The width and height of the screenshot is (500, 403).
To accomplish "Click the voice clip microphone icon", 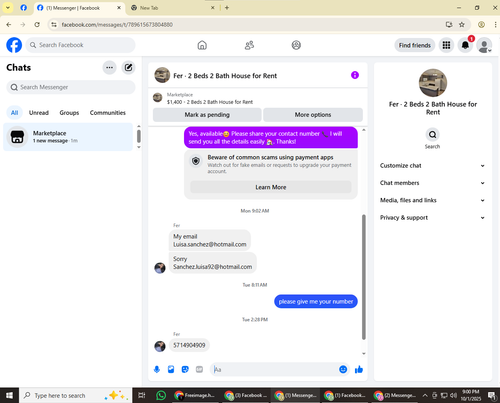I will (157, 369).
